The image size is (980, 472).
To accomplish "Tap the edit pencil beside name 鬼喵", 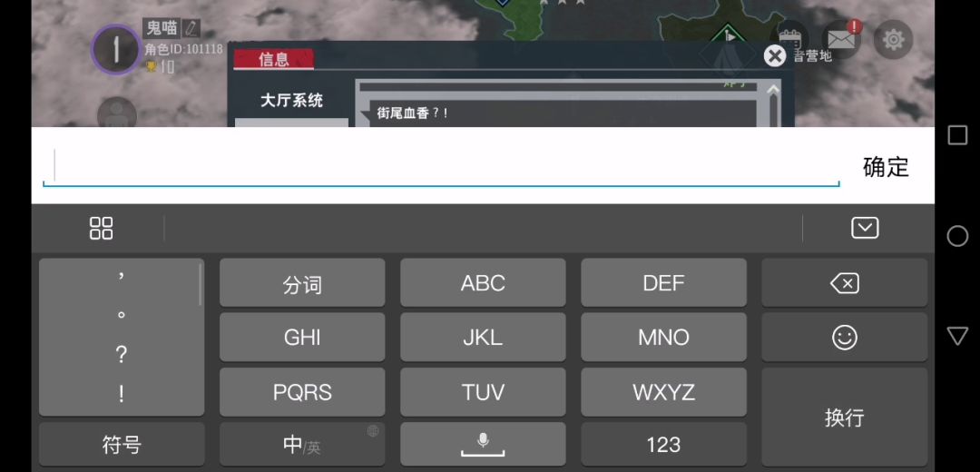I will pyautogui.click(x=191, y=28).
